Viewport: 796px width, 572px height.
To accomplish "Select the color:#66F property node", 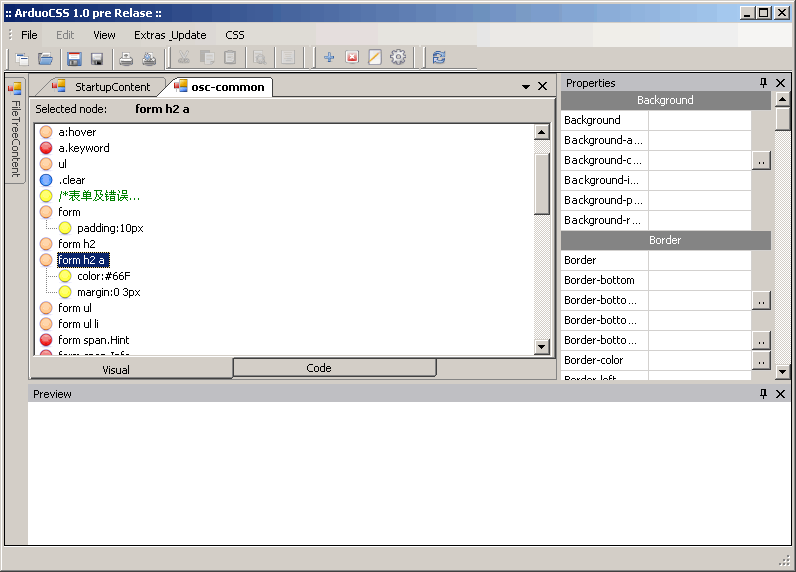I will coord(104,276).
